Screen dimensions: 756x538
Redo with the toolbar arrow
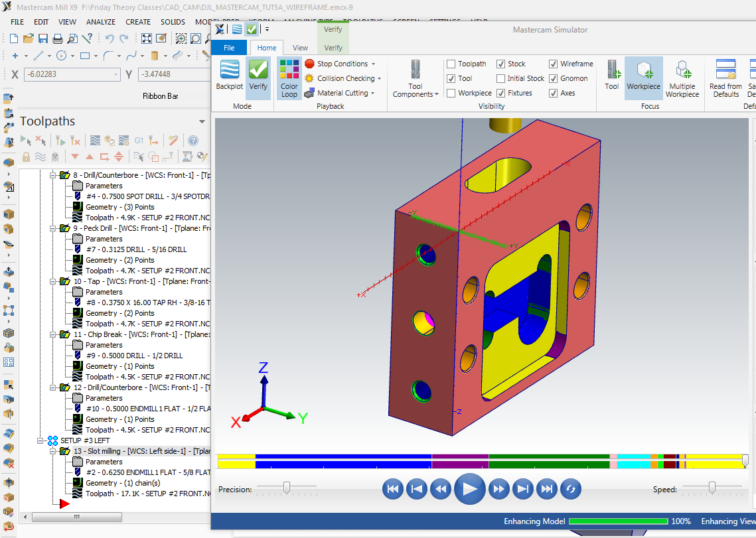124,38
